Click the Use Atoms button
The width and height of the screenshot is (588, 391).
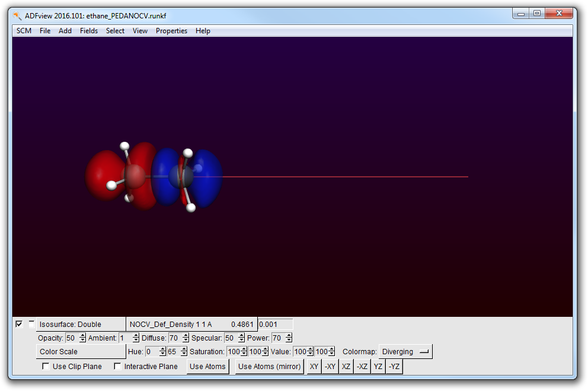tap(207, 366)
